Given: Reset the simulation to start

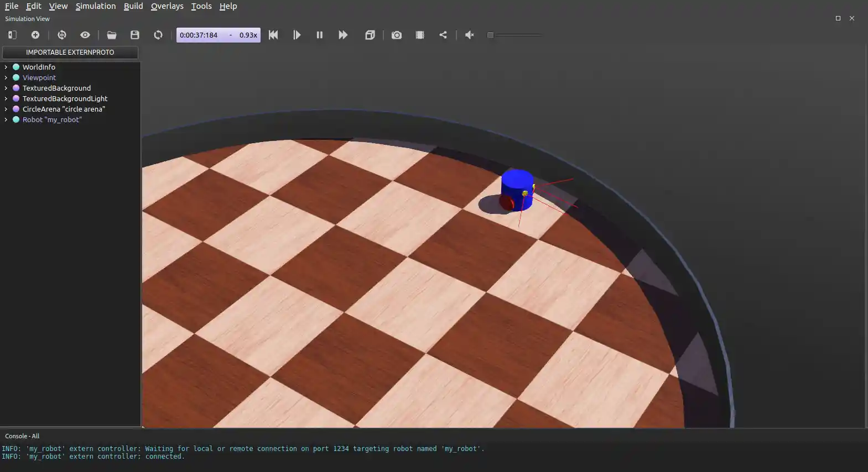Looking at the screenshot, I should coord(273,35).
